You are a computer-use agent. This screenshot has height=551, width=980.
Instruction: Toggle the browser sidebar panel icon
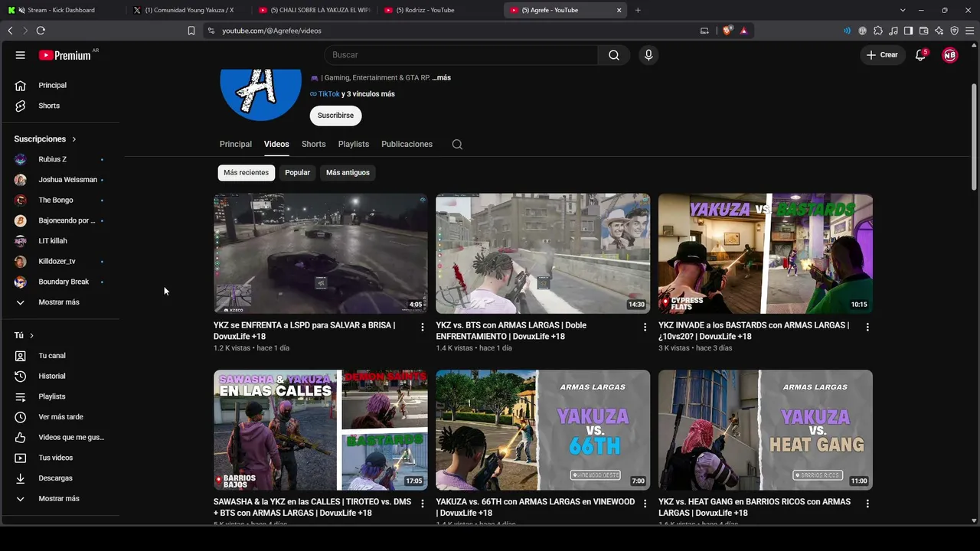click(x=908, y=31)
